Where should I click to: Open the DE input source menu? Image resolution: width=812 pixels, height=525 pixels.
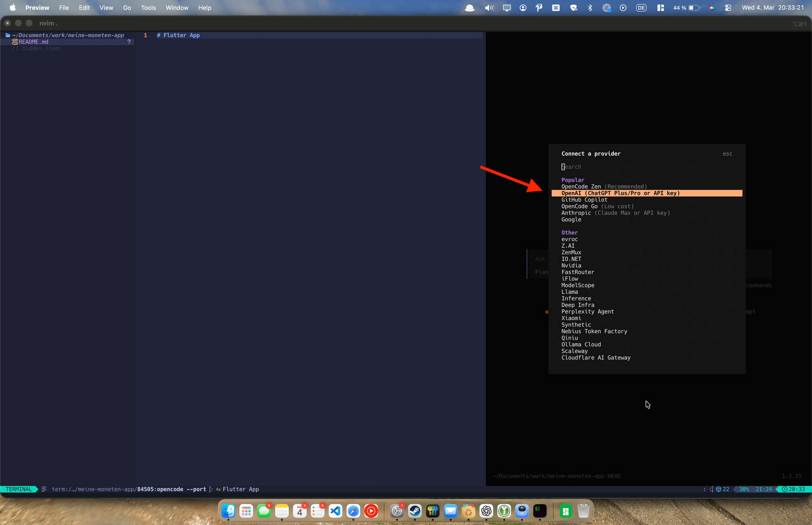pyautogui.click(x=641, y=8)
